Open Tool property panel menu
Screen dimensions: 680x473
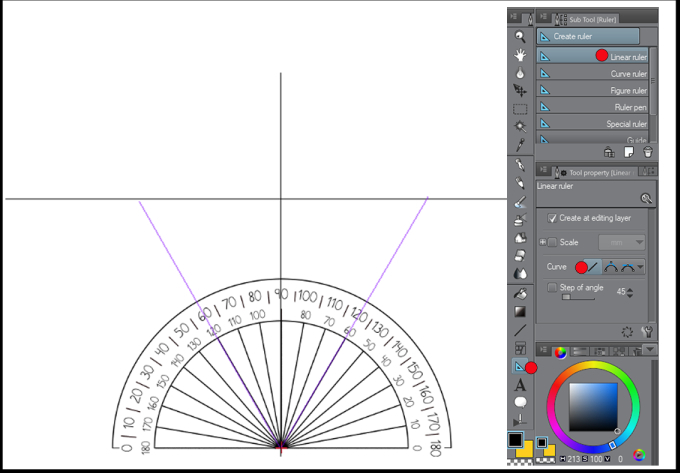pos(543,170)
